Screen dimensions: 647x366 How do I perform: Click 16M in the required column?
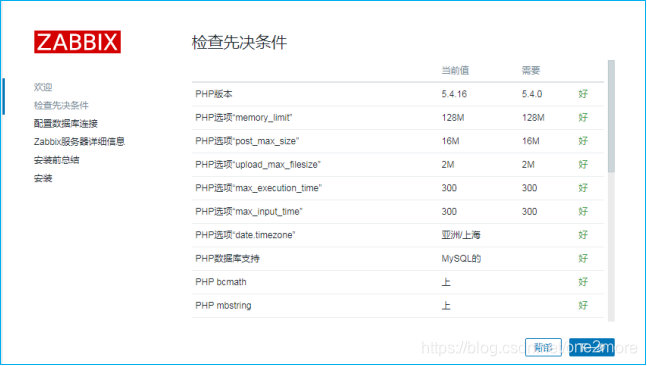click(531, 141)
